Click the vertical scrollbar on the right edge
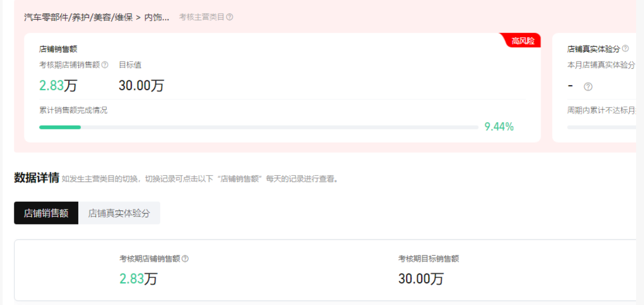This screenshot has height=305, width=644. pos(640,152)
